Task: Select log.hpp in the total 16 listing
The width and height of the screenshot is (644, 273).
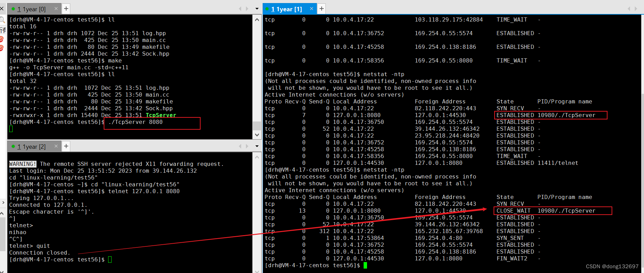Action: 154,33
